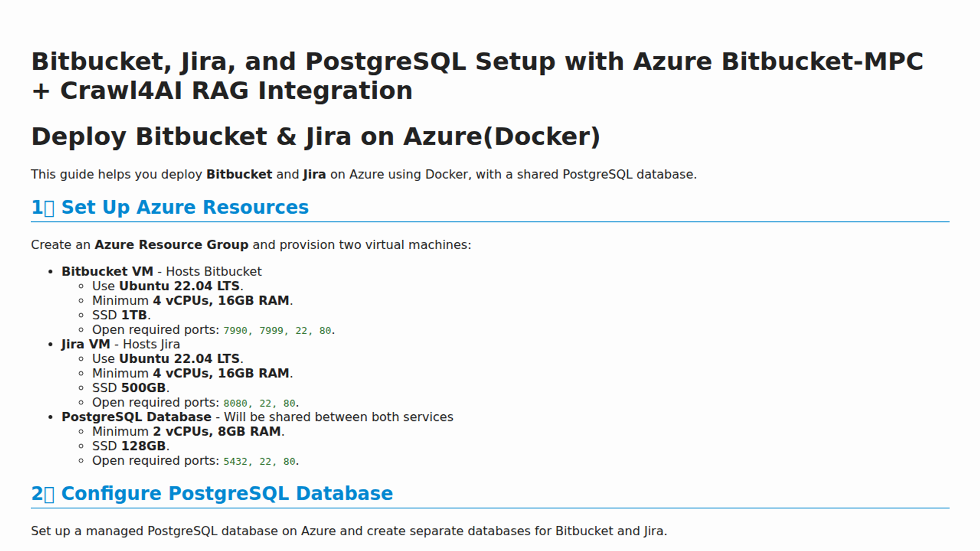This screenshot has height=551, width=980.
Task: Click Ubuntu 22.04 LTS under Bitbucket VM
Action: click(179, 286)
